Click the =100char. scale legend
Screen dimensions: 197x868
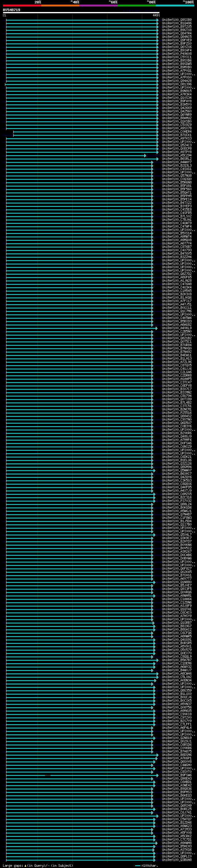click(146, 865)
